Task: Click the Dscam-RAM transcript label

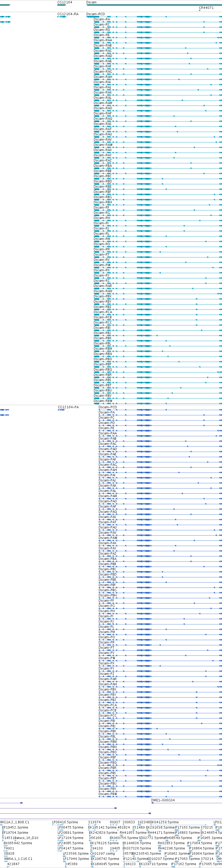Action: point(103,103)
